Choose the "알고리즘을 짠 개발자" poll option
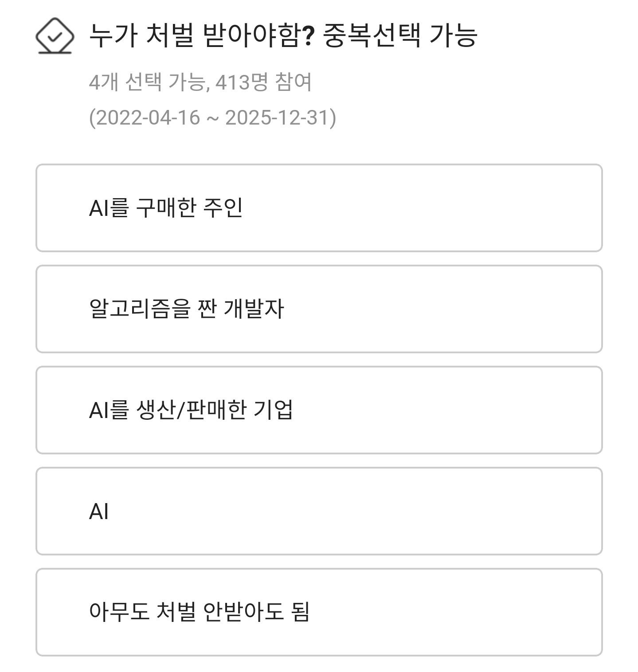The image size is (638, 672). [319, 309]
